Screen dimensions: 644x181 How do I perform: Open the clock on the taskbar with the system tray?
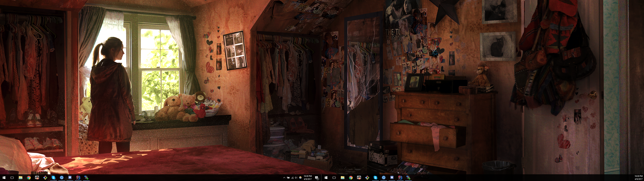308,178
